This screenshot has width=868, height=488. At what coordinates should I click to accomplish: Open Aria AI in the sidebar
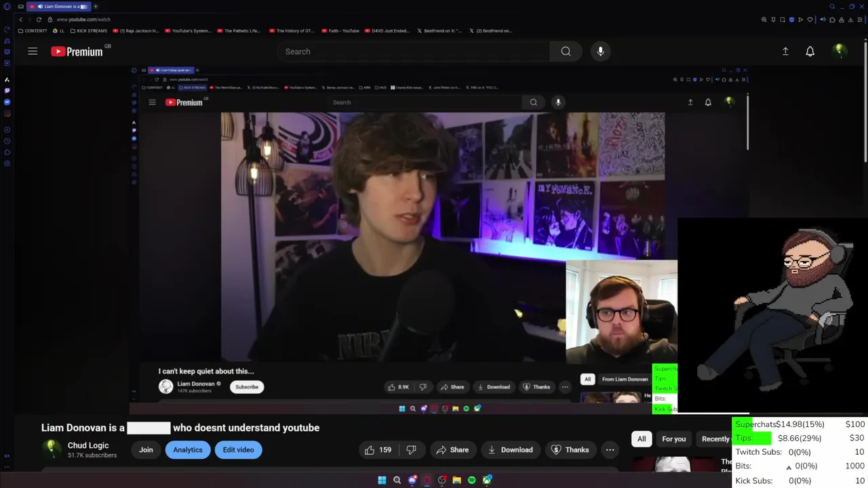(x=7, y=79)
